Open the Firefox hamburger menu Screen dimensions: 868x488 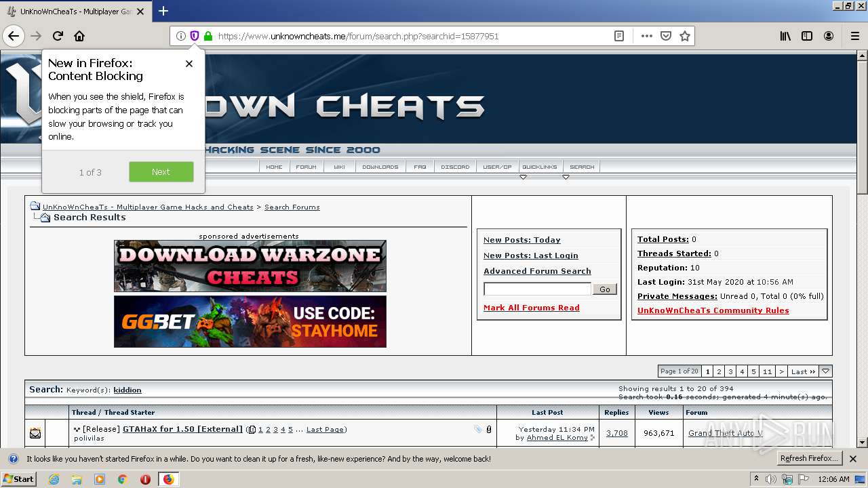pos(855,36)
